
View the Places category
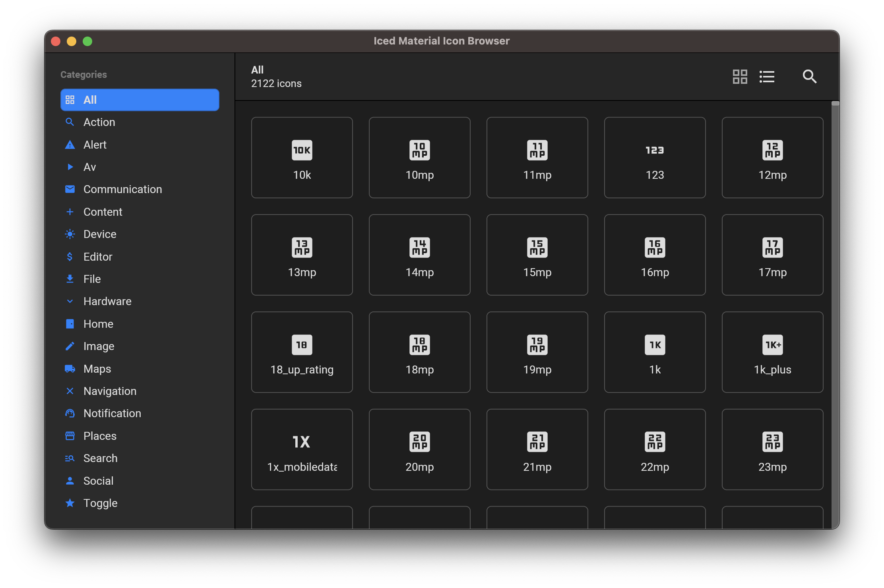click(140, 436)
